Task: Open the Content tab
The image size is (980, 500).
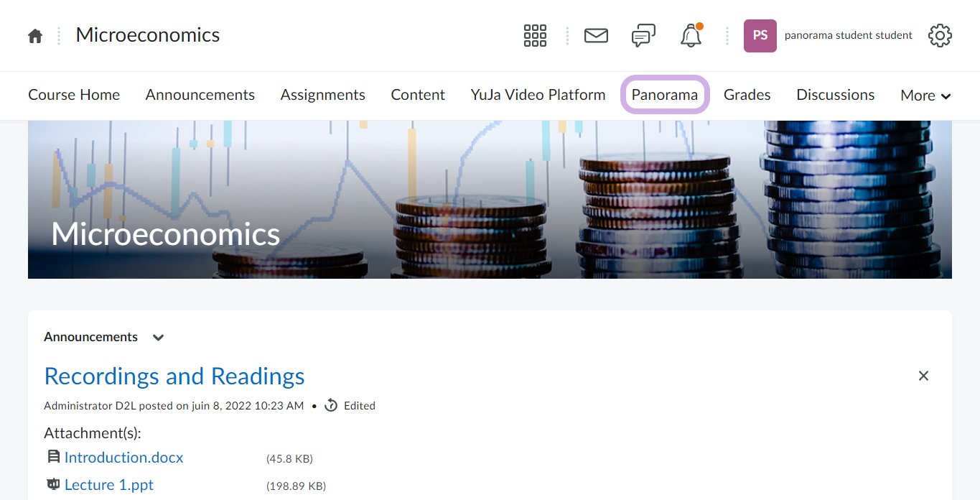Action: pyautogui.click(x=418, y=95)
